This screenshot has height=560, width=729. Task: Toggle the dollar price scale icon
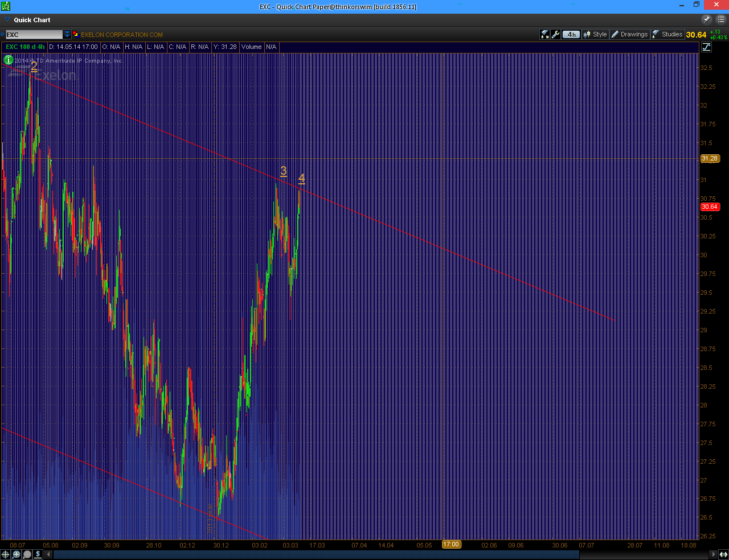[x=38, y=554]
